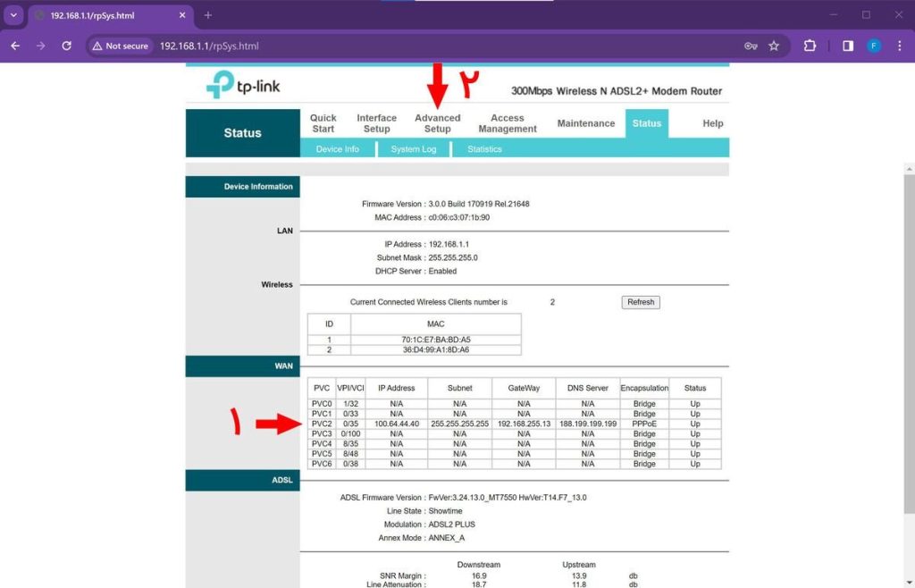Click the tp-link logo
This screenshot has height=588, width=915.
point(243,85)
